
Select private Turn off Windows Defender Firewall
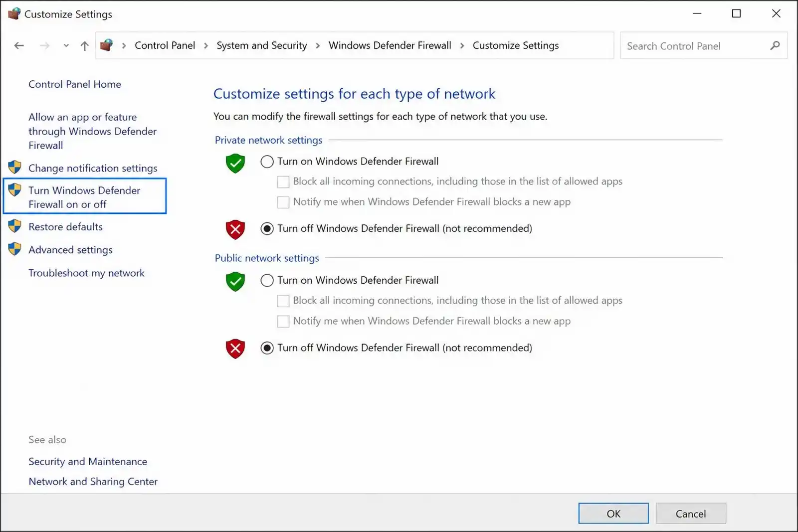point(267,228)
